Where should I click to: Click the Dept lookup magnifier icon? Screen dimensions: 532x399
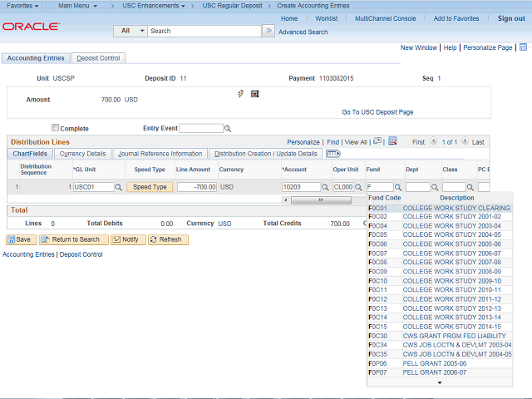coord(436,188)
